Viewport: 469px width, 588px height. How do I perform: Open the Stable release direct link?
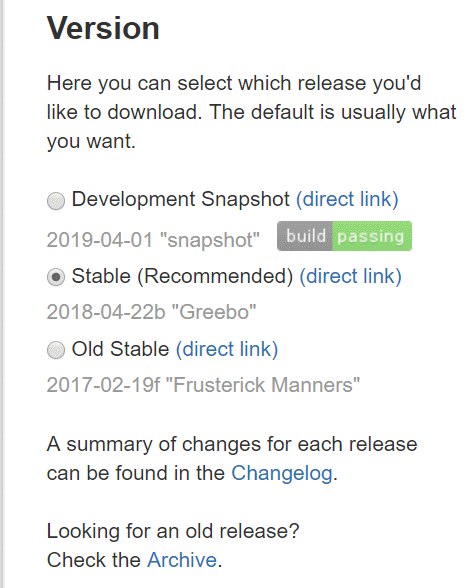pos(351,276)
